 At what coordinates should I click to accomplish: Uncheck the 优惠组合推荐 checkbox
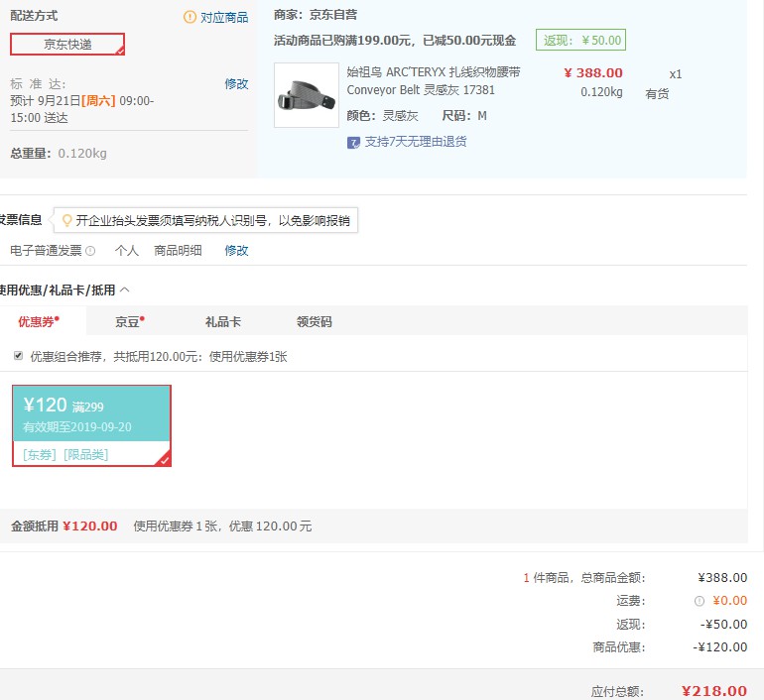[19, 355]
